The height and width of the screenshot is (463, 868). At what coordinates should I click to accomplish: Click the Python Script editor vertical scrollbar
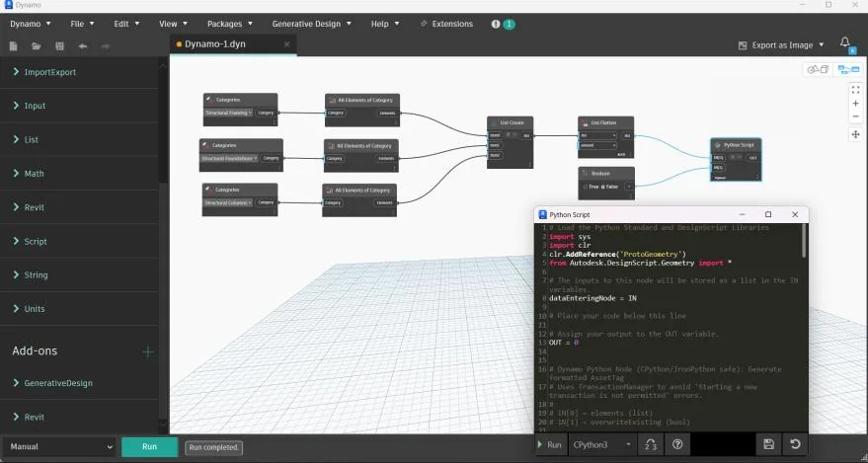click(x=805, y=241)
